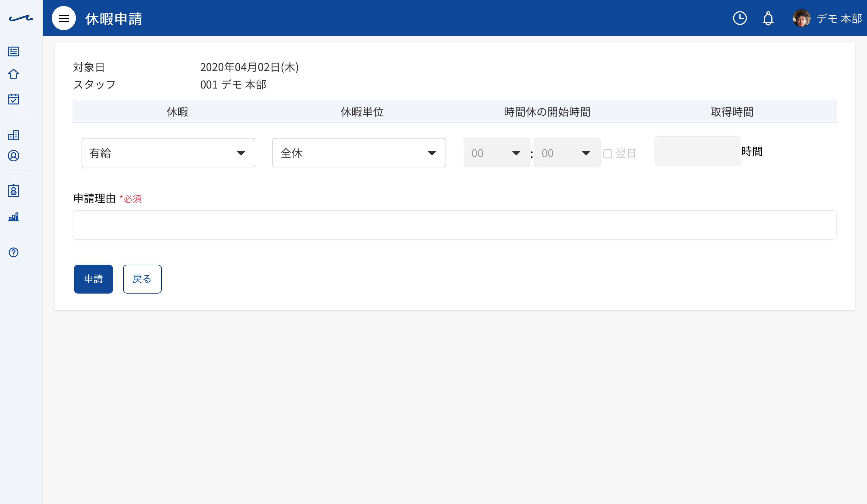867x504 pixels.
Task: Click the 取得時間 hours input field
Action: click(698, 151)
